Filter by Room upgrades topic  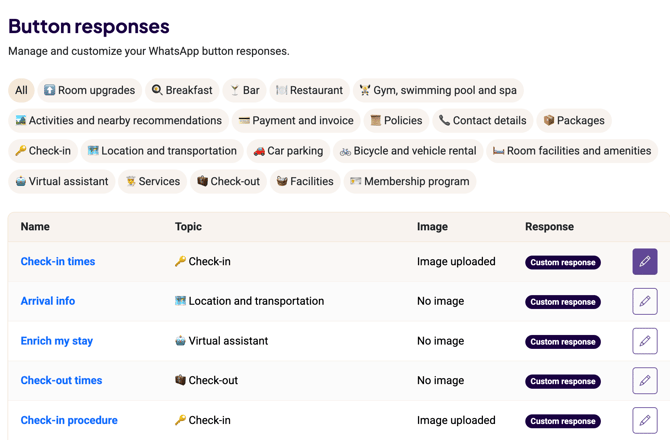point(89,90)
